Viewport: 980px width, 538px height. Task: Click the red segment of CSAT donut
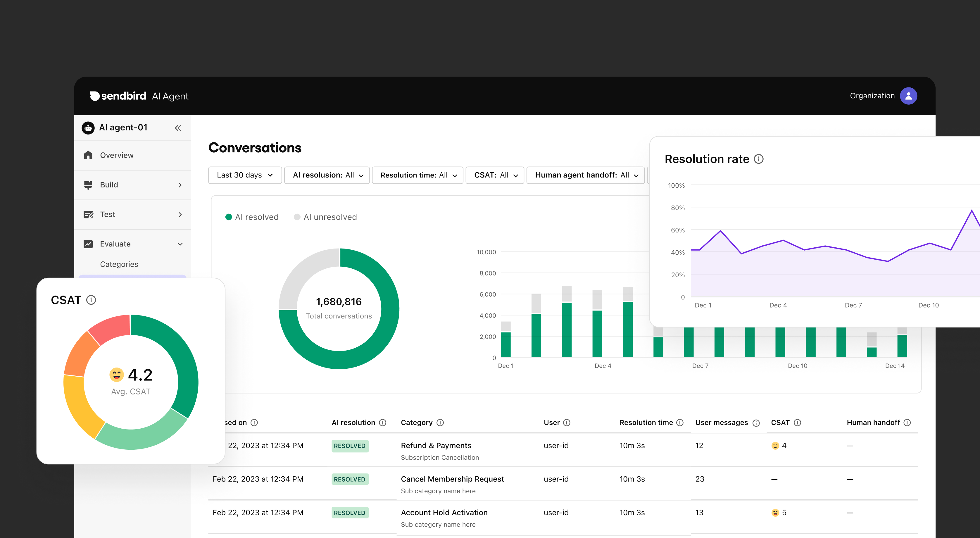tap(111, 328)
